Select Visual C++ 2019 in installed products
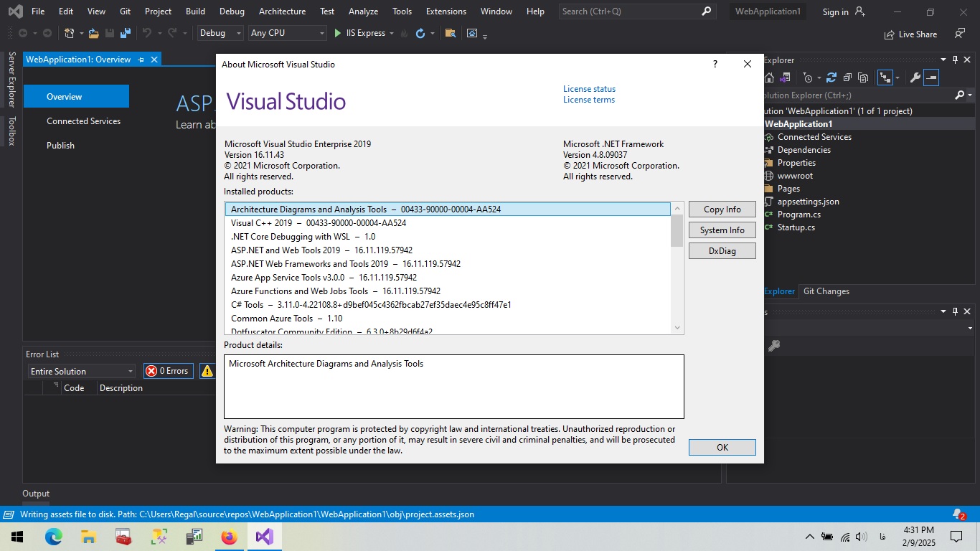The height and width of the screenshot is (551, 980). [448, 223]
